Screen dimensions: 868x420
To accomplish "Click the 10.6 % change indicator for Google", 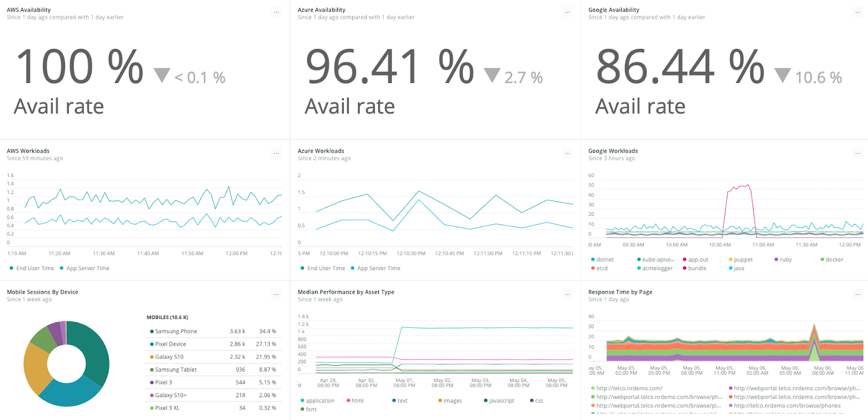I will click(808, 77).
